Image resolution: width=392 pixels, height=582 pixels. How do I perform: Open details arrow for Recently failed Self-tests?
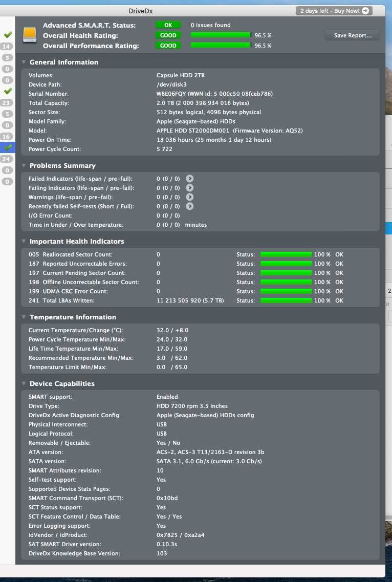pos(190,206)
